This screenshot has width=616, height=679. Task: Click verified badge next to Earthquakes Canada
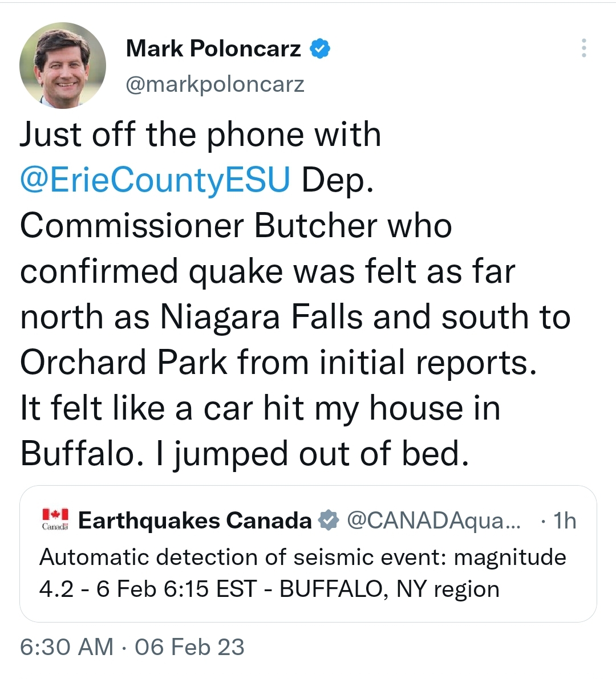coord(329,521)
